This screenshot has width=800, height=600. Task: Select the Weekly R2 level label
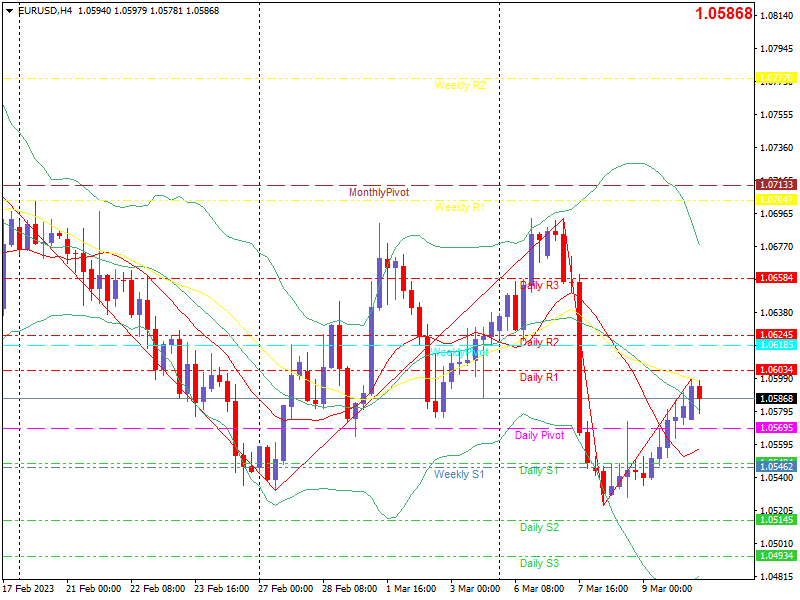[460, 85]
